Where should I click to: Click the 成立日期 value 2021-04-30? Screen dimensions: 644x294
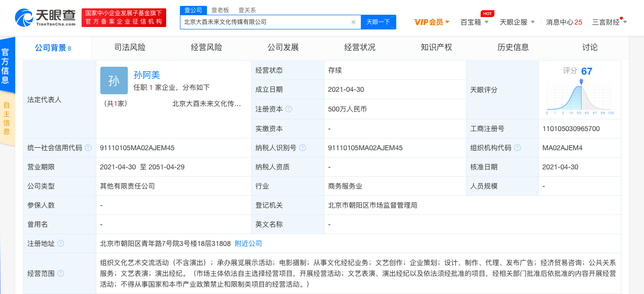(x=346, y=89)
